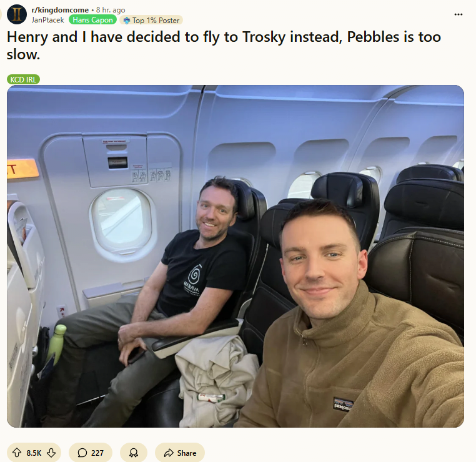
Task: Upvote the Henry and Trosky post
Action: 17,453
